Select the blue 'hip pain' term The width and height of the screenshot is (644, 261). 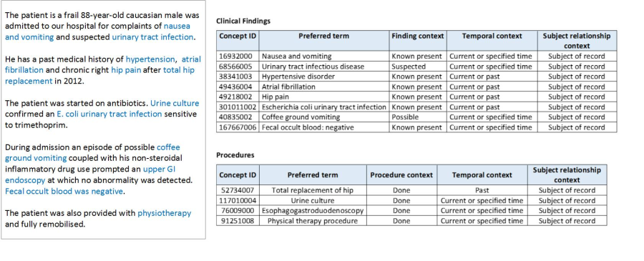pyautogui.click(x=126, y=70)
